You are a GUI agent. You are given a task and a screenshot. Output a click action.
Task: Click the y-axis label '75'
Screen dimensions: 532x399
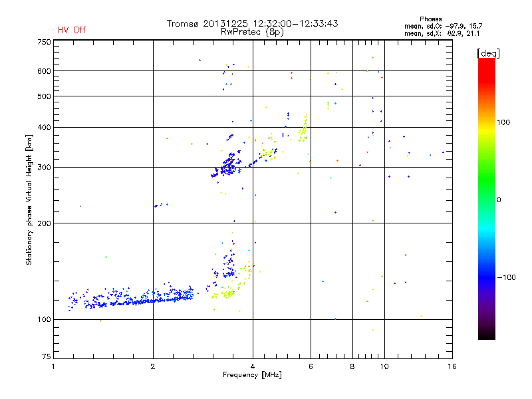pos(47,356)
